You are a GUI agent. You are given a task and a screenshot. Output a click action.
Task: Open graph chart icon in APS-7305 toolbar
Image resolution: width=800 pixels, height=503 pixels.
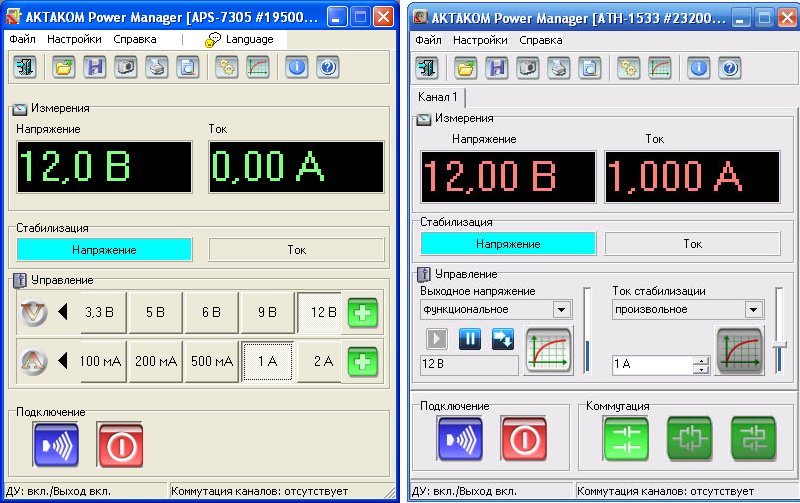click(x=258, y=67)
